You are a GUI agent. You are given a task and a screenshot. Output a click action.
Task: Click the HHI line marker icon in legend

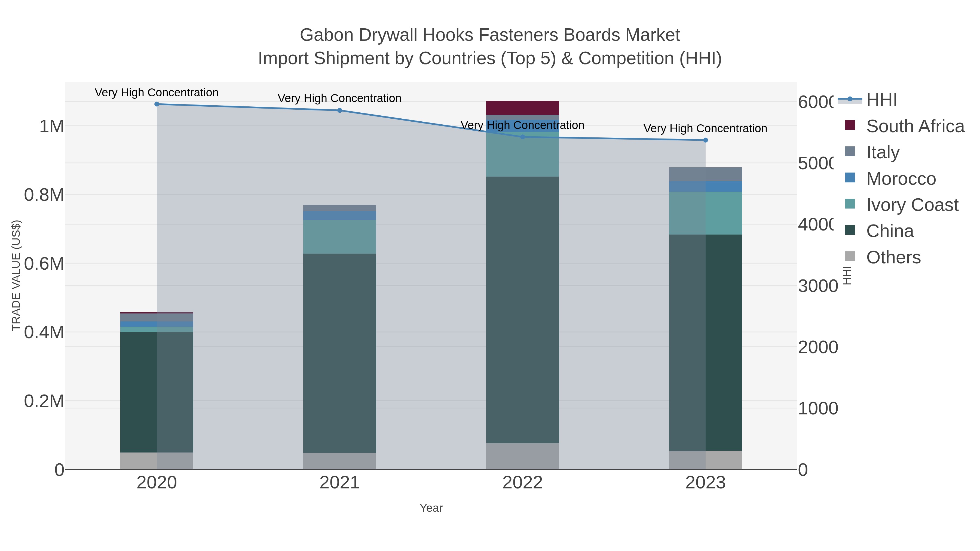pyautogui.click(x=850, y=99)
